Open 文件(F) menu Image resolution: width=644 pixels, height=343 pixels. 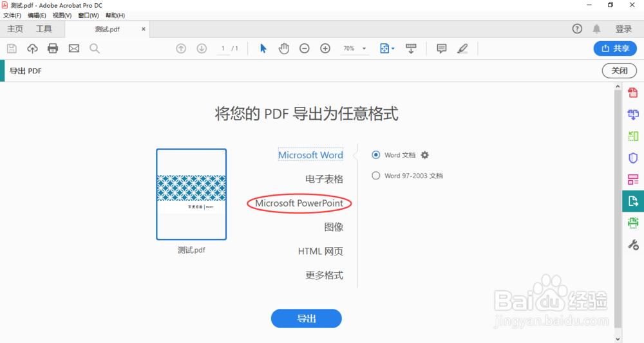[12, 15]
